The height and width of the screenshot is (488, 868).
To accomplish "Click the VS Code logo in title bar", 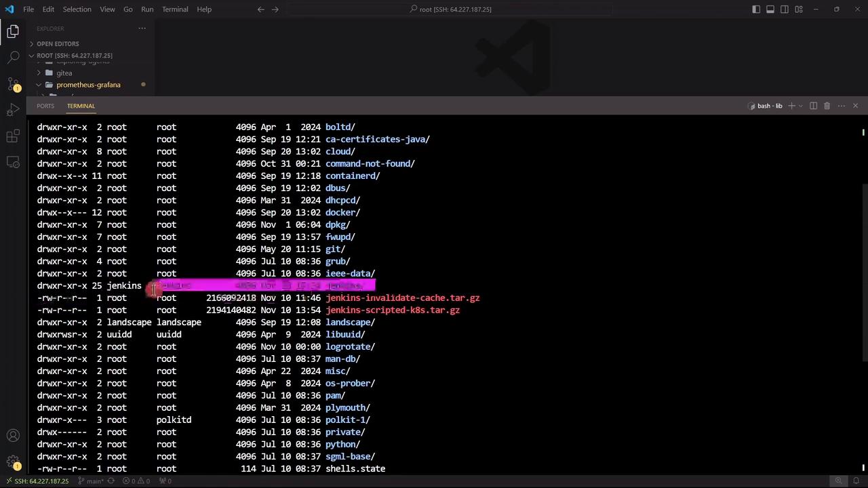I will (9, 9).
